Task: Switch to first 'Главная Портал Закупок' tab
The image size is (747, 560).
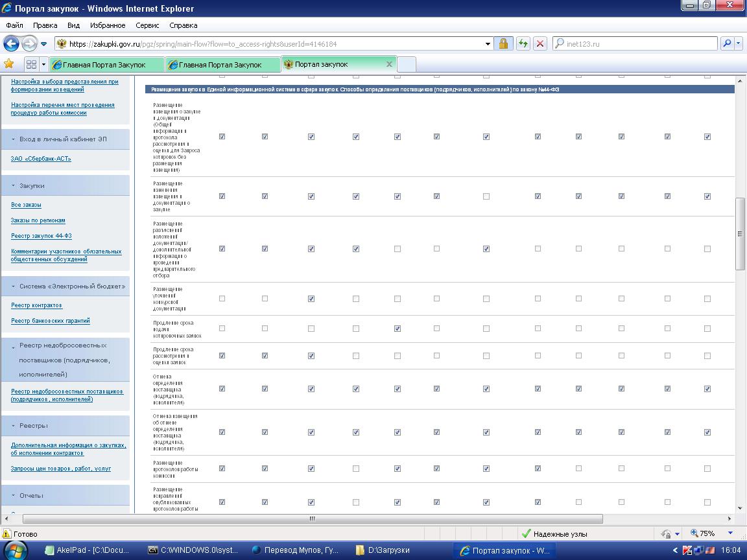Action: (104, 65)
